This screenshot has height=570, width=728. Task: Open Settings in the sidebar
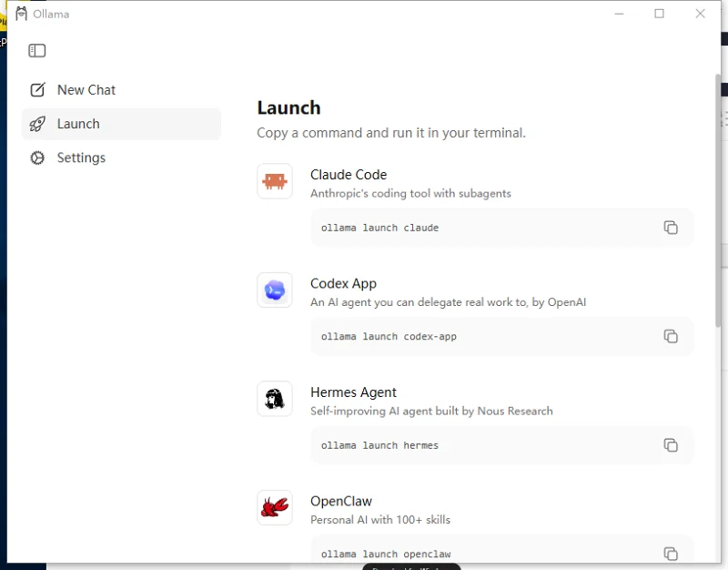121,158
